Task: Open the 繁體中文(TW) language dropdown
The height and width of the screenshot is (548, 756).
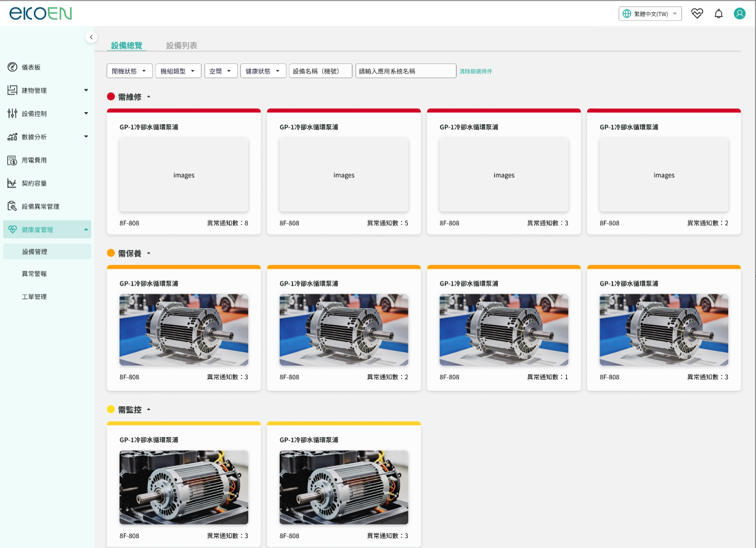Action: [x=650, y=14]
